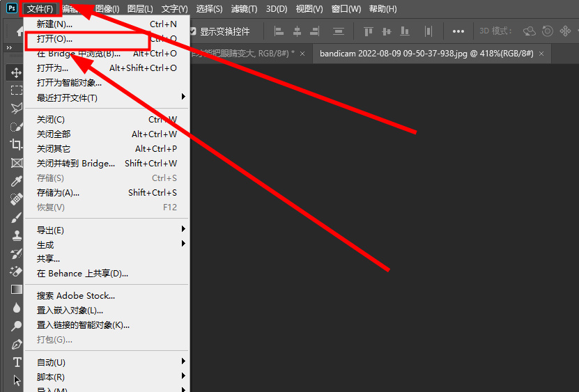This screenshot has width=579, height=392.
Task: Close the bandicam 2022-08-09 document tab
Action: coord(541,54)
